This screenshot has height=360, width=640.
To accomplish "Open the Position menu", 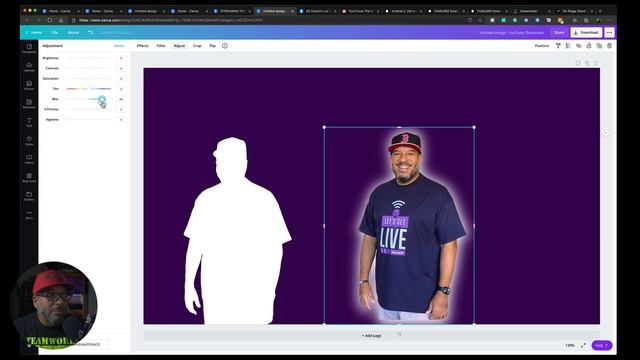I will click(x=542, y=46).
